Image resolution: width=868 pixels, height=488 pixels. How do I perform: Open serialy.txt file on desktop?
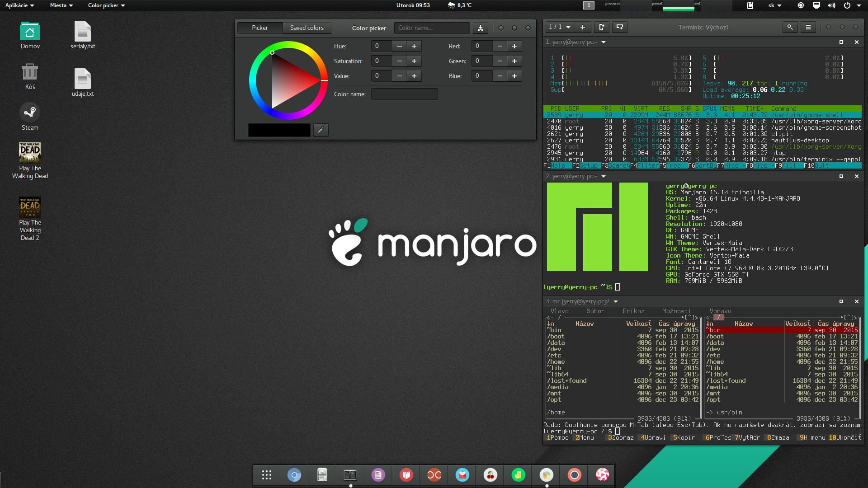83,35
